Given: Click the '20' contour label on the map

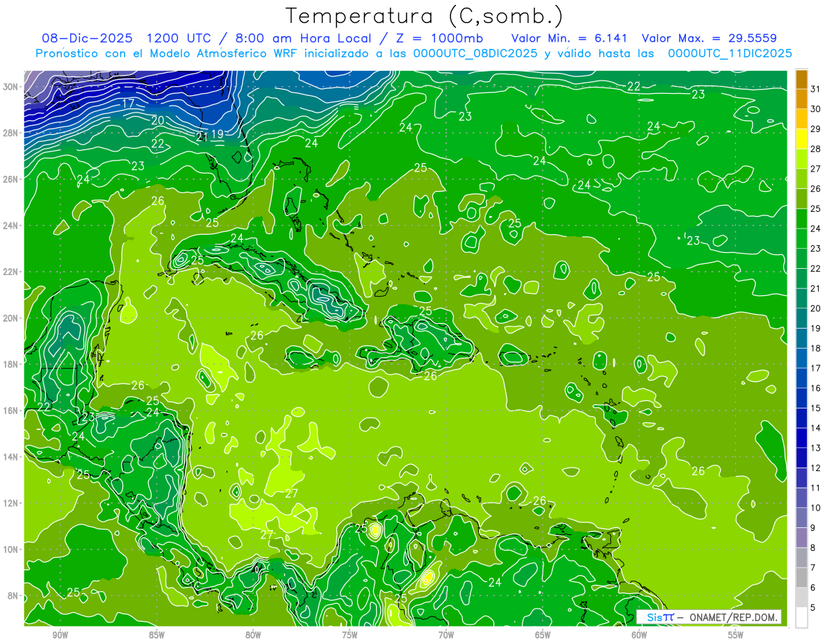Looking at the screenshot, I should [158, 120].
